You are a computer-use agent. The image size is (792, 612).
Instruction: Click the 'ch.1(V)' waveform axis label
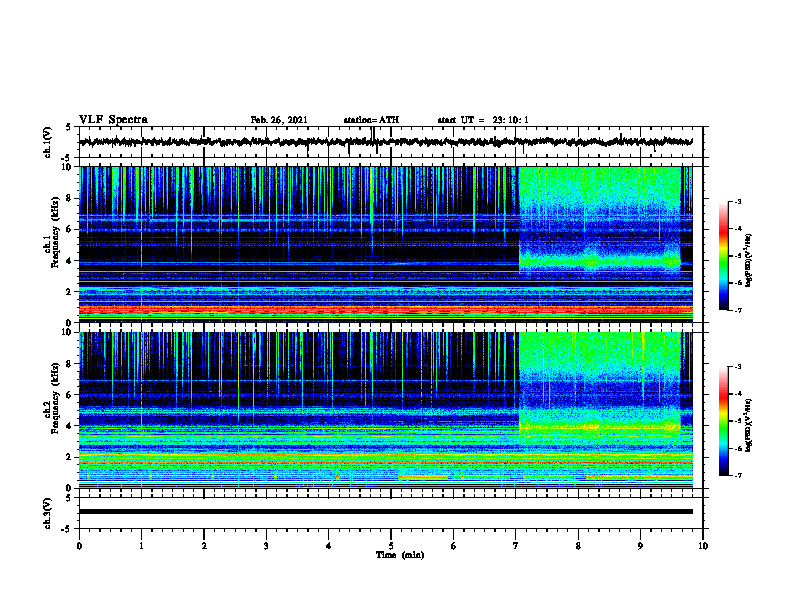pos(48,142)
